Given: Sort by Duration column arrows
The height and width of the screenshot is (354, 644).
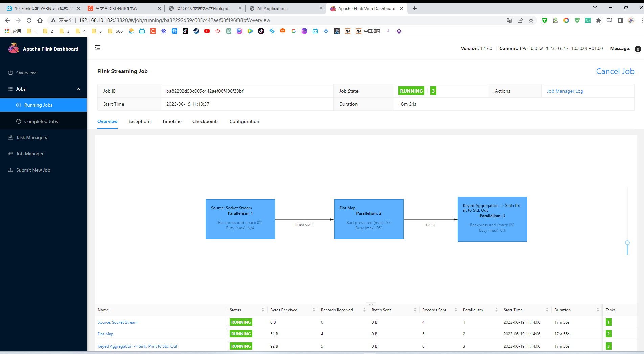Looking at the screenshot, I should click(598, 310).
